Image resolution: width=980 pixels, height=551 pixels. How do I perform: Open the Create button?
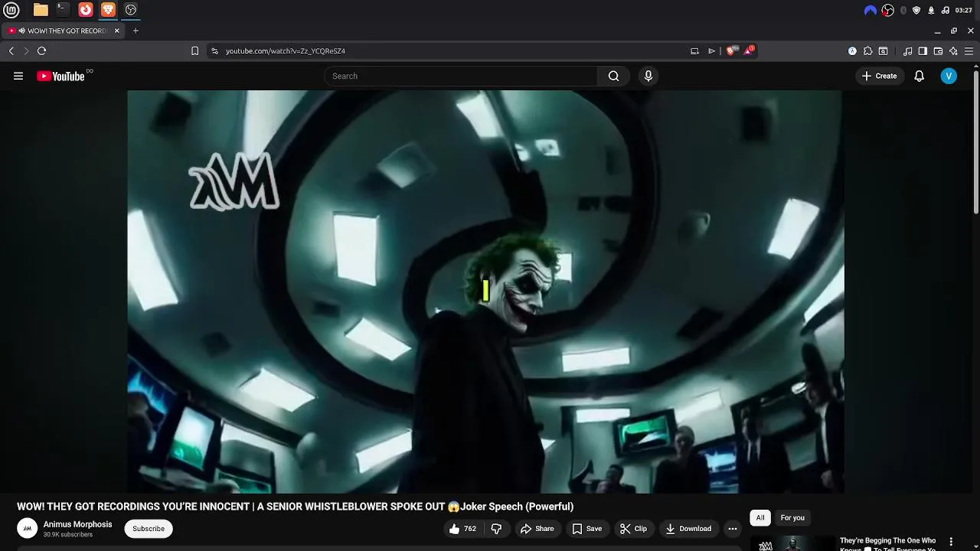(x=879, y=76)
